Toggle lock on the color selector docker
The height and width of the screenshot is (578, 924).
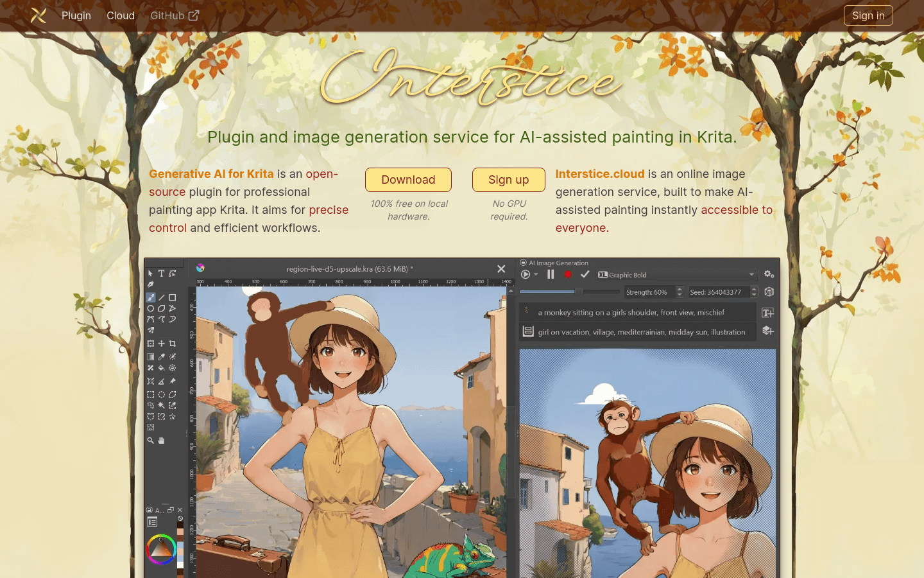[x=150, y=510]
